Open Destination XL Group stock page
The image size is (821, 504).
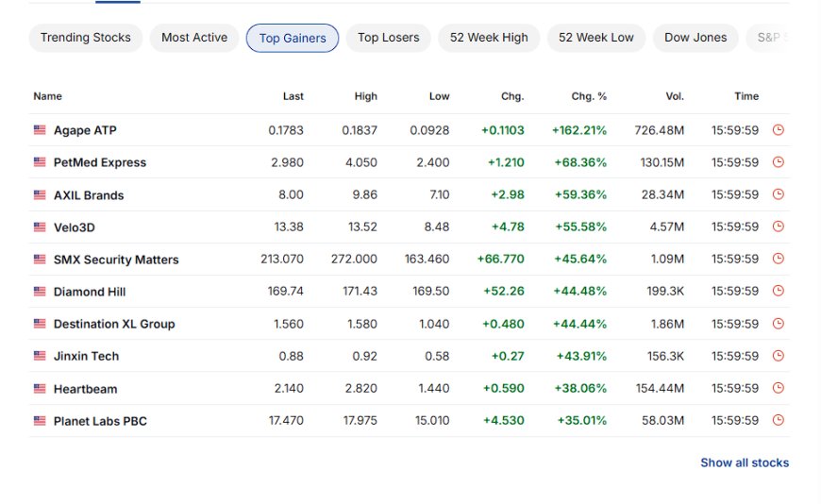[x=114, y=324]
